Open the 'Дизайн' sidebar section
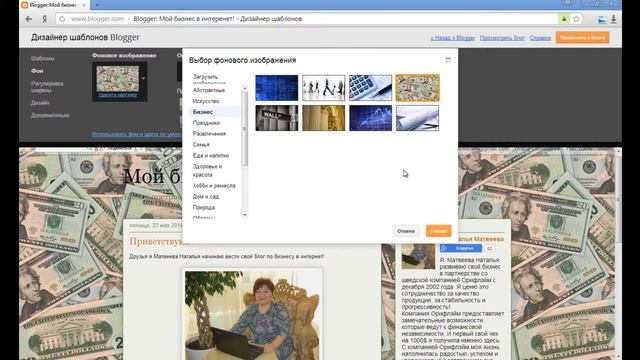The image size is (640, 360). 40,103
